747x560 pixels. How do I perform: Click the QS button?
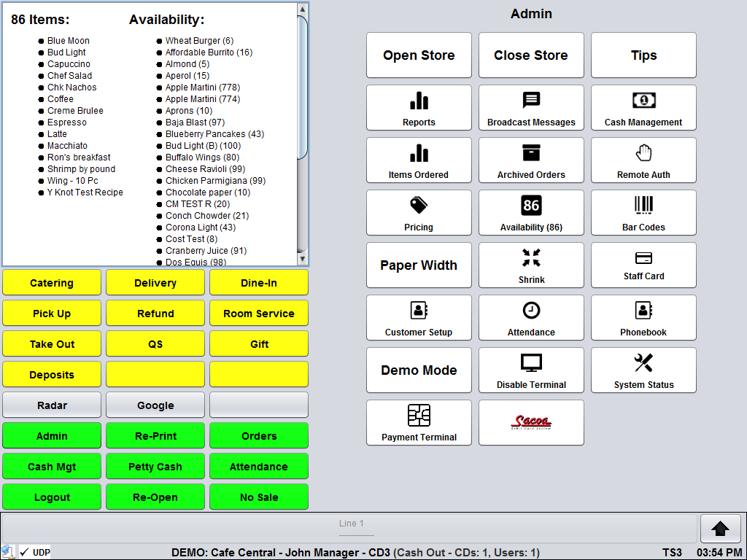pos(155,344)
